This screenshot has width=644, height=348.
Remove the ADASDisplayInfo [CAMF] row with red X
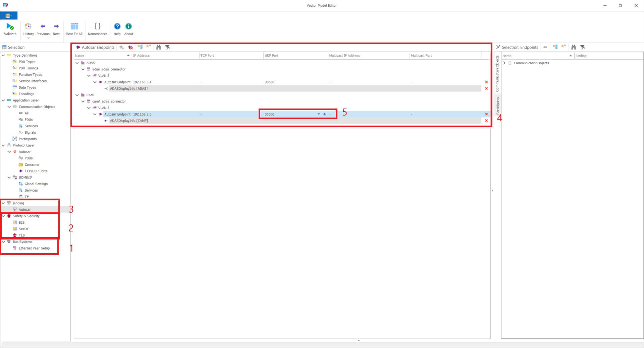coord(486,121)
